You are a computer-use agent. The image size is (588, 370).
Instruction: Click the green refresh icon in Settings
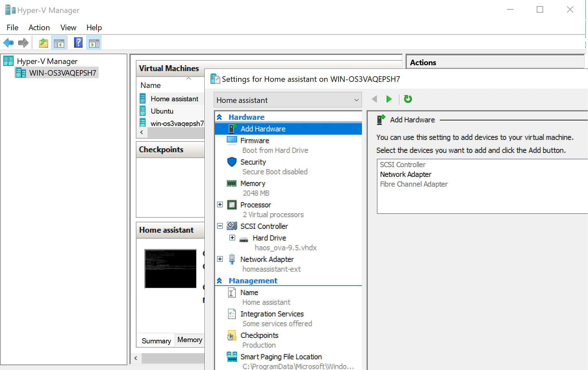pyautogui.click(x=408, y=99)
